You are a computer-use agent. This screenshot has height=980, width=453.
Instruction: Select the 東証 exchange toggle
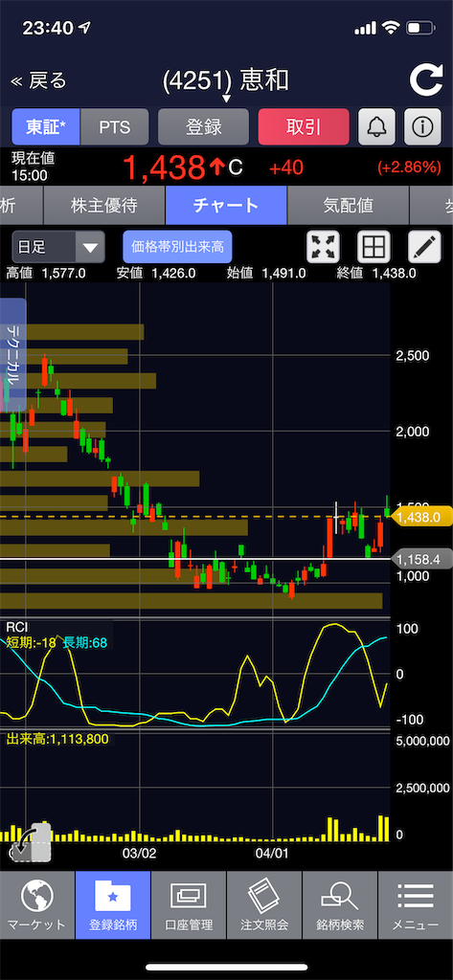tap(46, 127)
